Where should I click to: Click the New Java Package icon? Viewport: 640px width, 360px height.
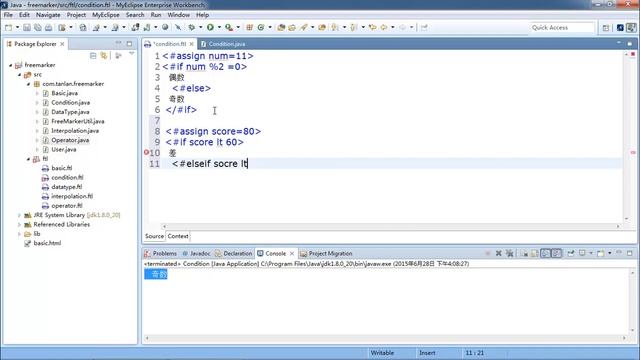click(249, 27)
